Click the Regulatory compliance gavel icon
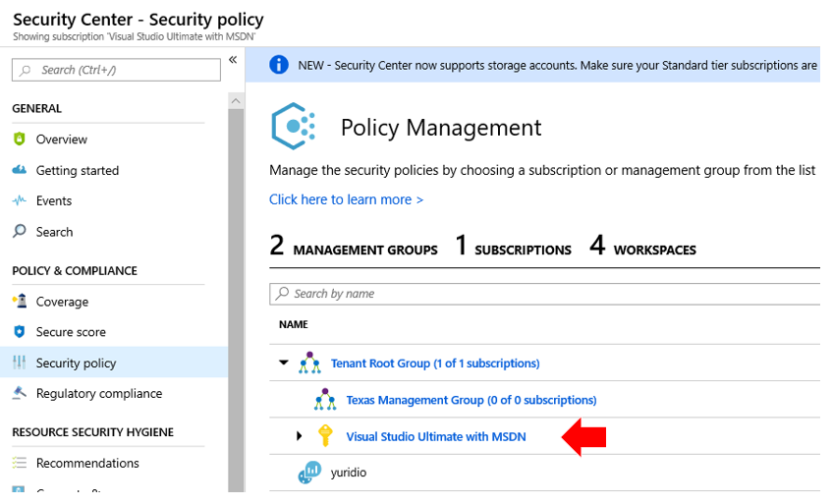This screenshot has width=832, height=504. point(19,394)
